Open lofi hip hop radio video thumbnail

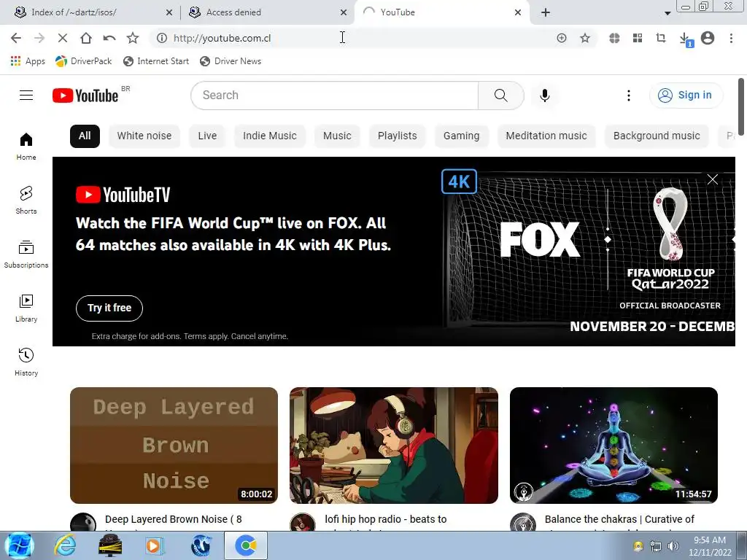point(394,446)
